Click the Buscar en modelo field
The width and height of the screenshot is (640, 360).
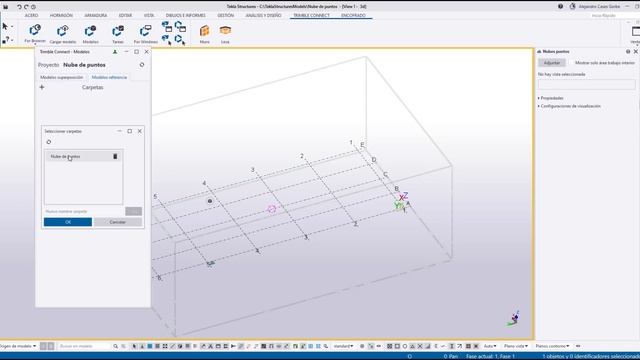[x=84, y=346]
